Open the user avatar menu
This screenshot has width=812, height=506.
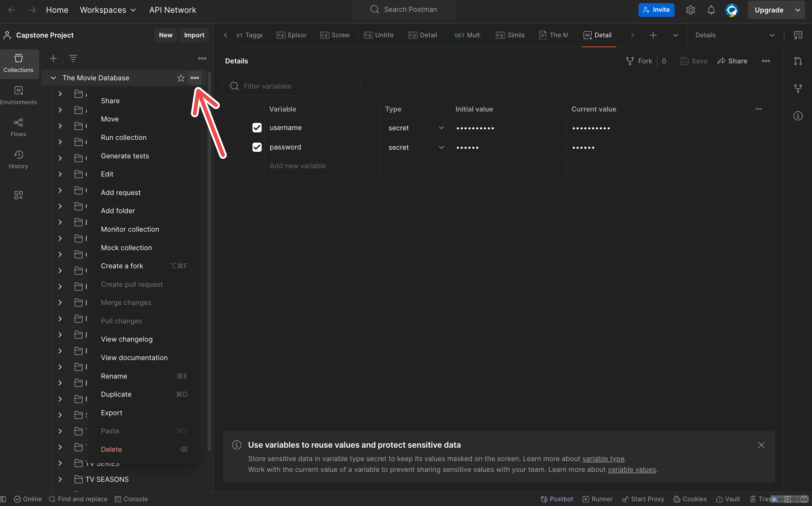coord(732,10)
